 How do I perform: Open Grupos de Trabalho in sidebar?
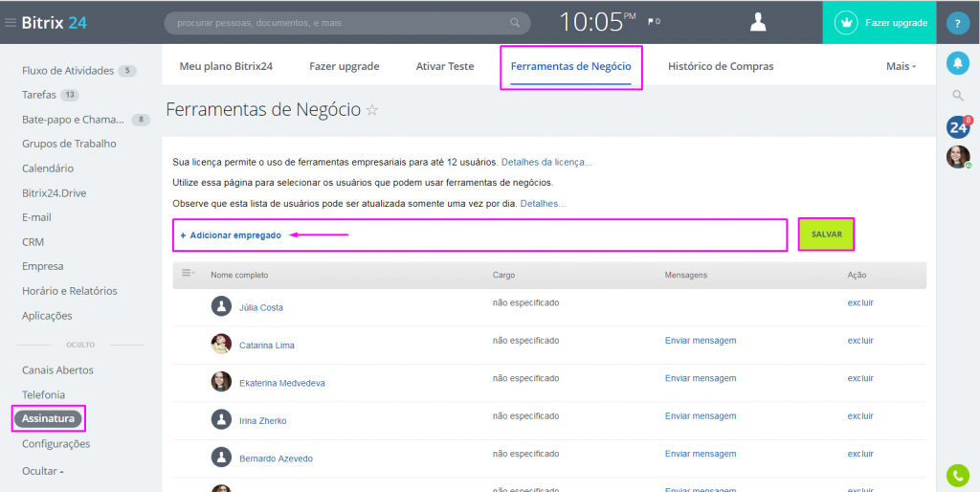pyautogui.click(x=69, y=144)
